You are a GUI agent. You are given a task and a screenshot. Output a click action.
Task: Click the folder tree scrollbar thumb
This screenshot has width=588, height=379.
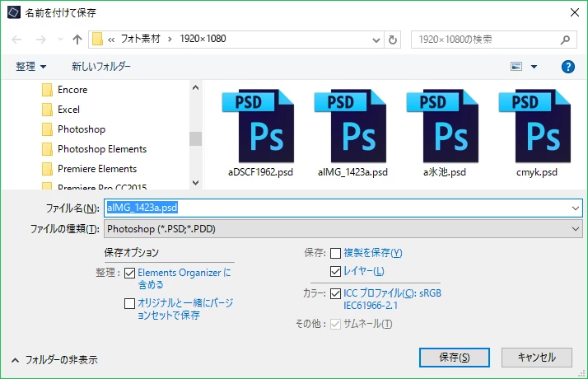[x=195, y=139]
